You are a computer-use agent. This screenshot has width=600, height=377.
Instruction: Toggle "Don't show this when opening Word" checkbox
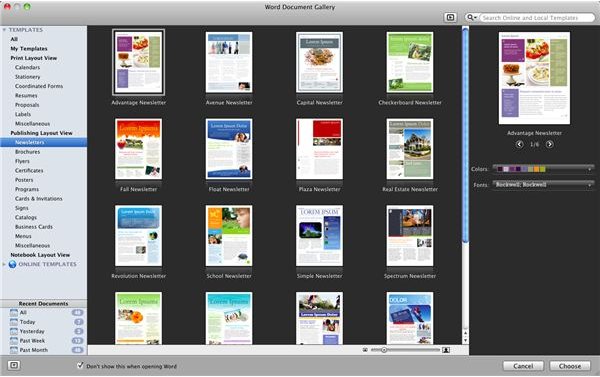[x=80, y=366]
